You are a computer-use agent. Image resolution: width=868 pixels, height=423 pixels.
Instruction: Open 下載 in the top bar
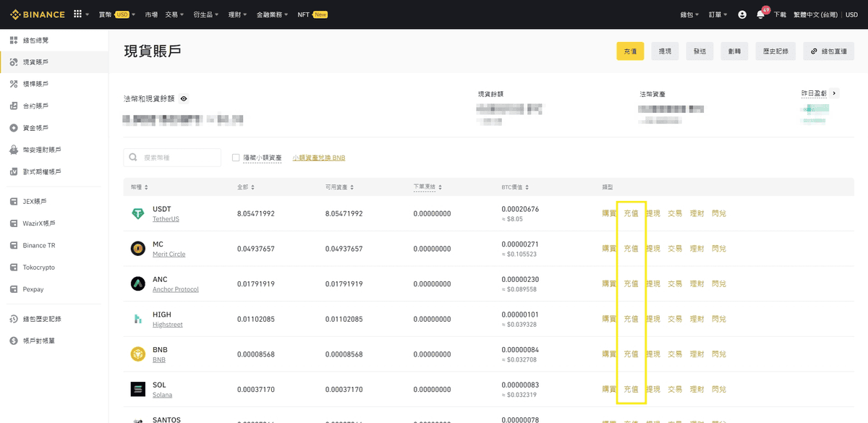point(780,14)
